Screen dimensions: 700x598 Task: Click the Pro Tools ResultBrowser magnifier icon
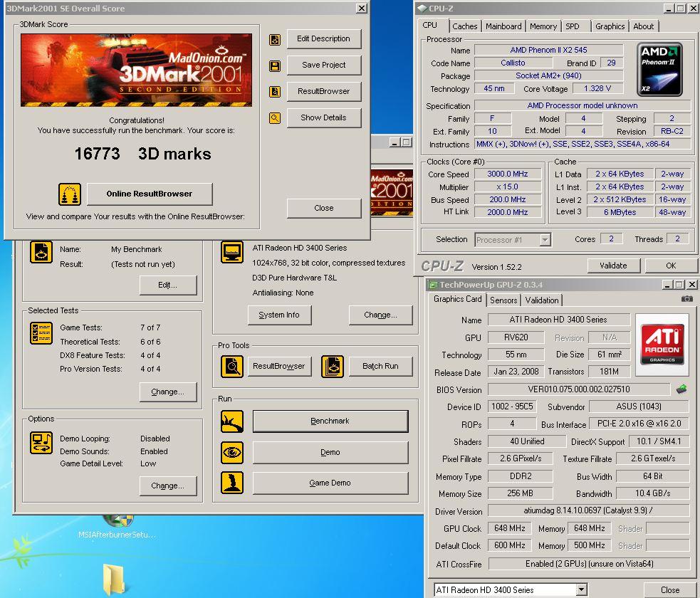(232, 367)
